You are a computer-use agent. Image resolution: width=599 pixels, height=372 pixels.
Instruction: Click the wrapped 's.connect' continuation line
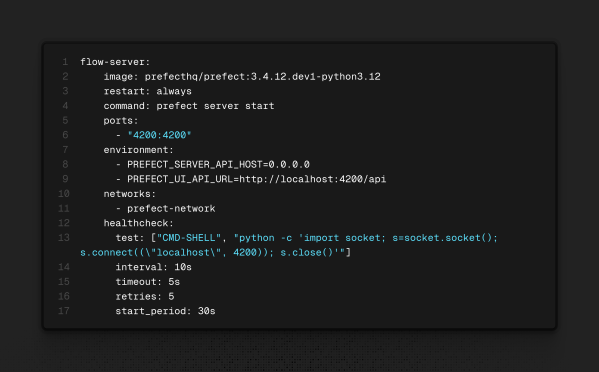point(215,252)
